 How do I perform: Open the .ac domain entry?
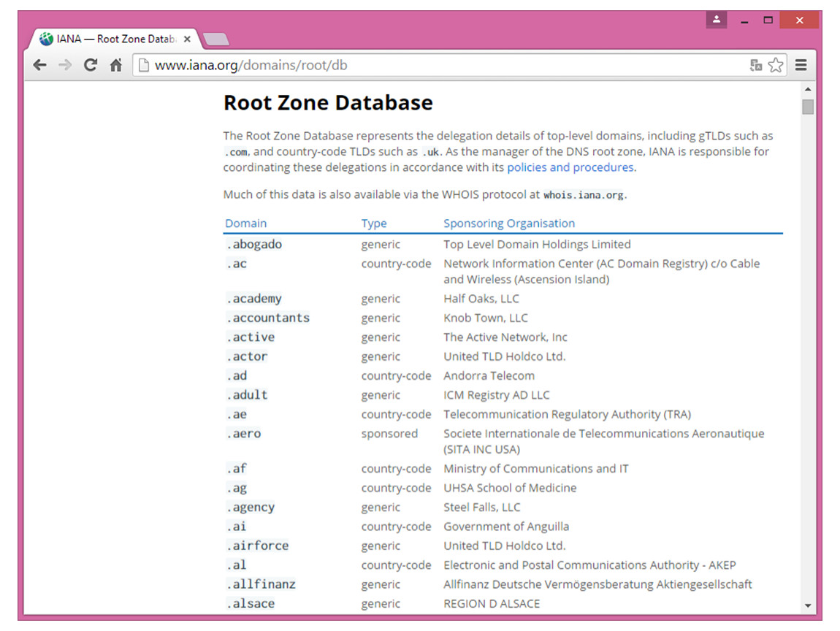point(236,264)
